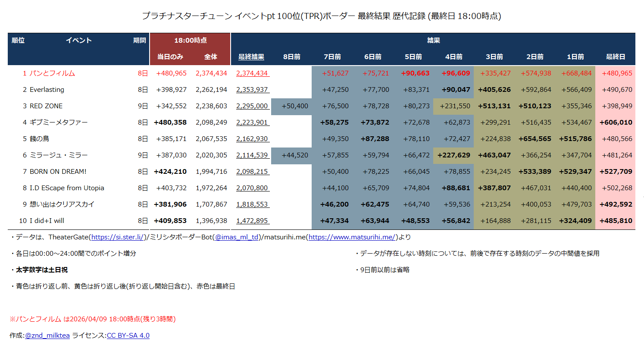Select the ギブミーメタファー event name
This screenshot has height=361, width=644.
click(x=59, y=122)
